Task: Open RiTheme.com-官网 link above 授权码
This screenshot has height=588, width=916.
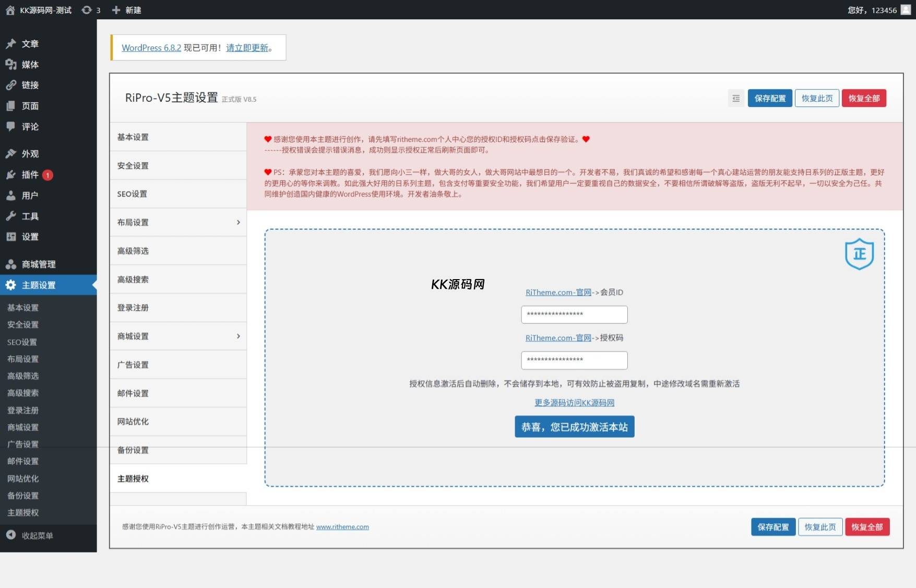Action: (x=558, y=338)
